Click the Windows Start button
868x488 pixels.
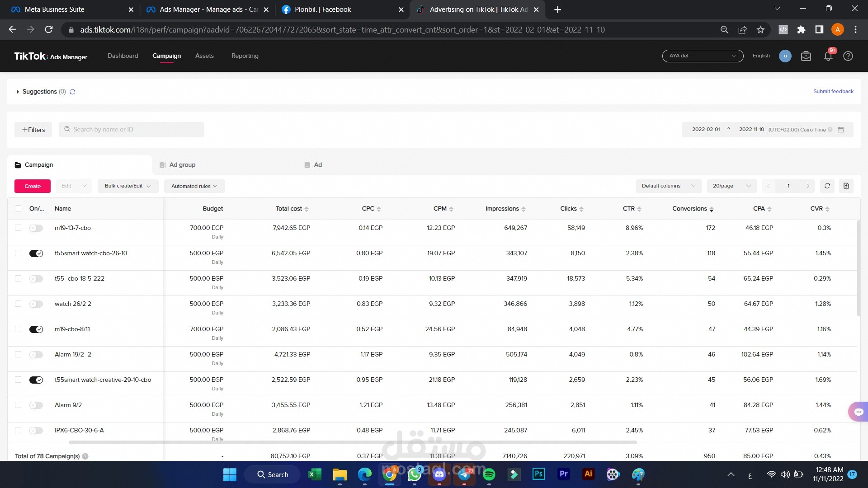coord(230,474)
